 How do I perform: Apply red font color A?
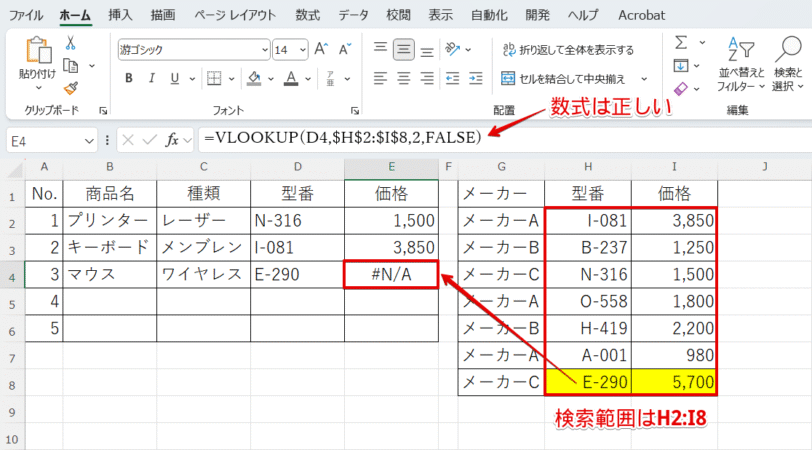tap(291, 78)
